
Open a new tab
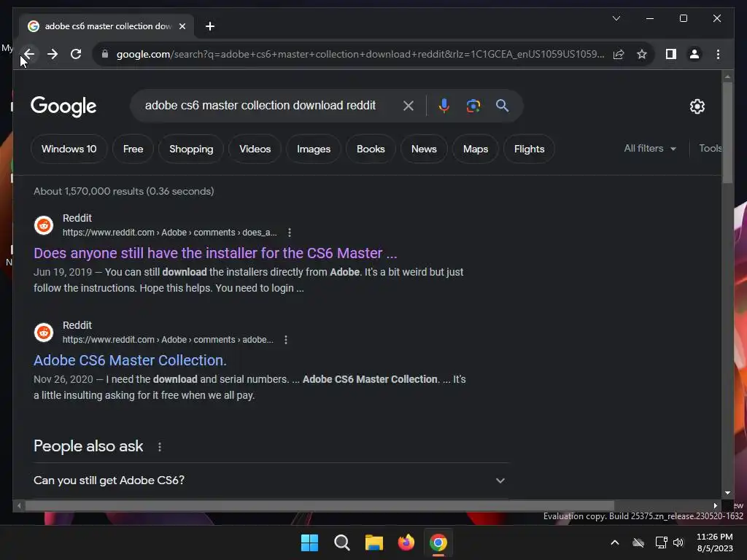coord(210,26)
